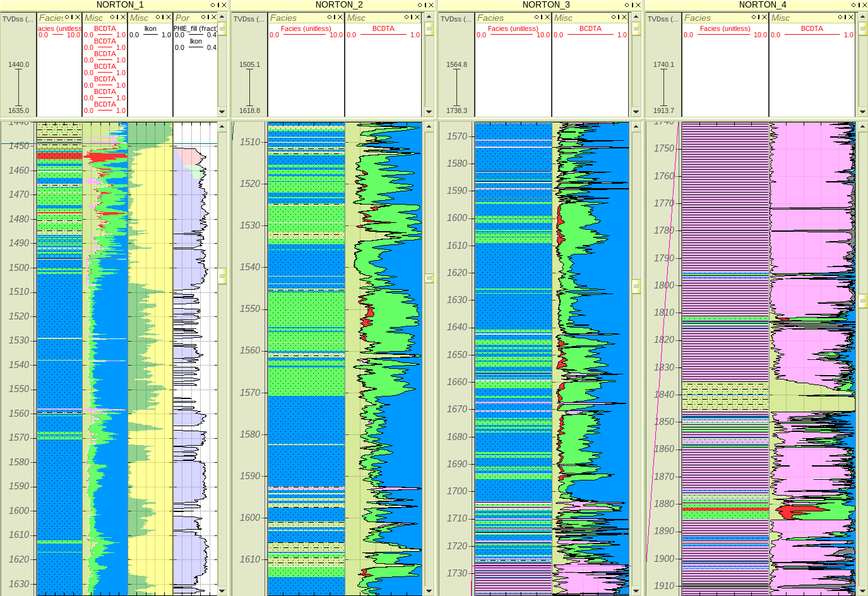Click down arrow of NORTON_2 log depth scrollbar
The width and height of the screenshot is (868, 596).
point(429,591)
